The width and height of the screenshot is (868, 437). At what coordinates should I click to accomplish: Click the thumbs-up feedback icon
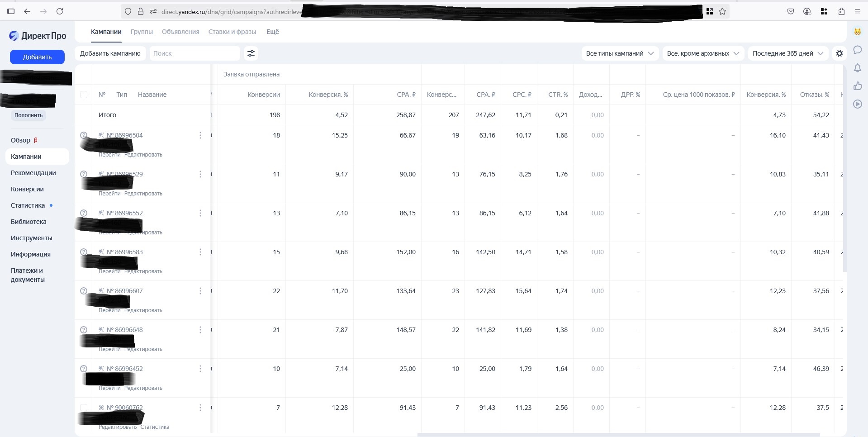click(x=857, y=86)
